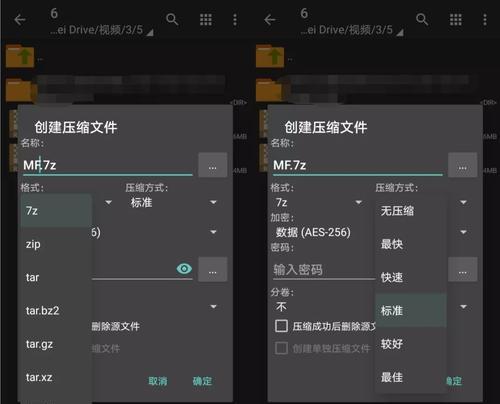This screenshot has height=404, width=500.
Task: Select 7z format in left dropdown list
Action: [x=56, y=211]
